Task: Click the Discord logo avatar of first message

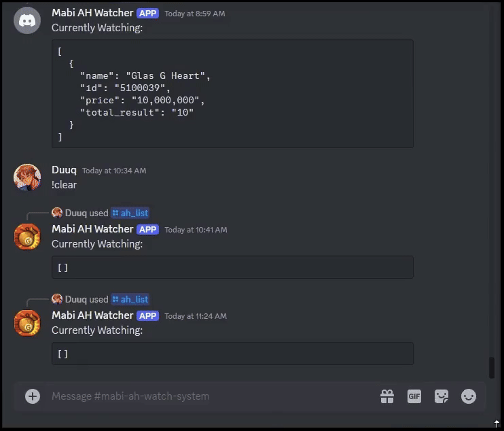Action: (x=27, y=20)
